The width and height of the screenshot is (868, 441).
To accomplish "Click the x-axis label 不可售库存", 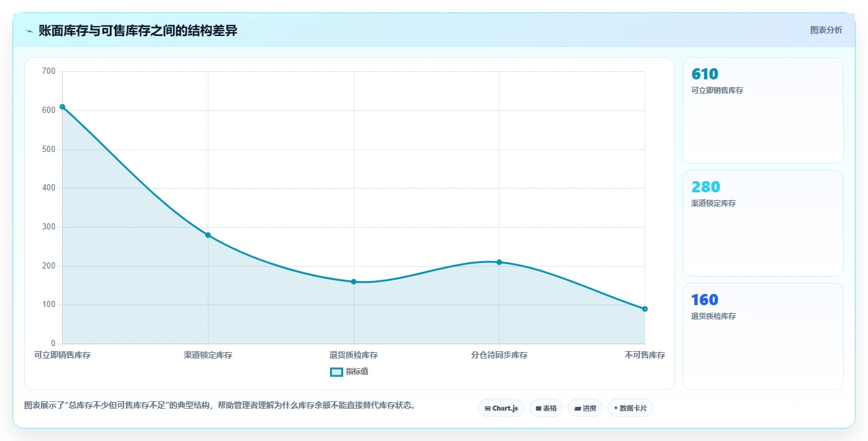I will tap(645, 355).
